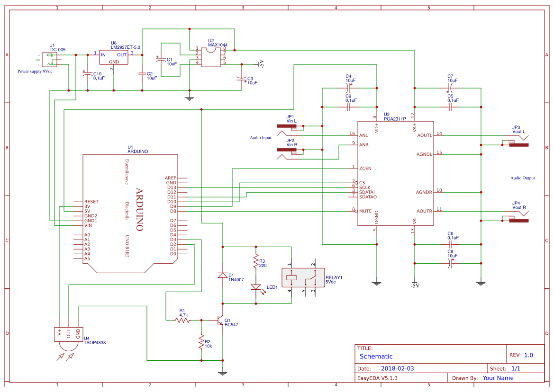Image resolution: width=554 pixels, height=392 pixels.
Task: Select the MUTE pin on PGA2311P
Action: (x=363, y=211)
